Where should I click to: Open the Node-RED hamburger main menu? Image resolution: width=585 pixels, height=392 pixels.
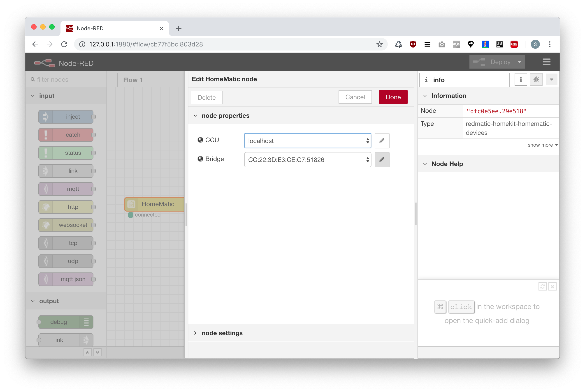[x=546, y=62]
